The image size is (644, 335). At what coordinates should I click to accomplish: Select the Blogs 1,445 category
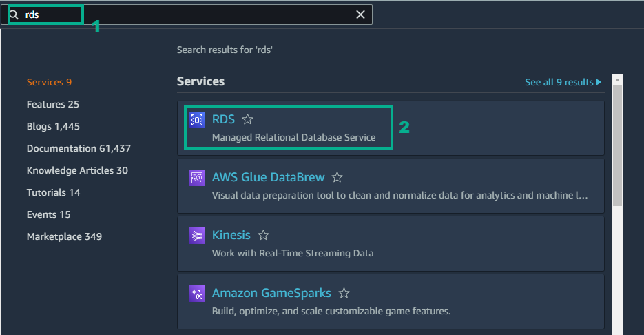54,126
